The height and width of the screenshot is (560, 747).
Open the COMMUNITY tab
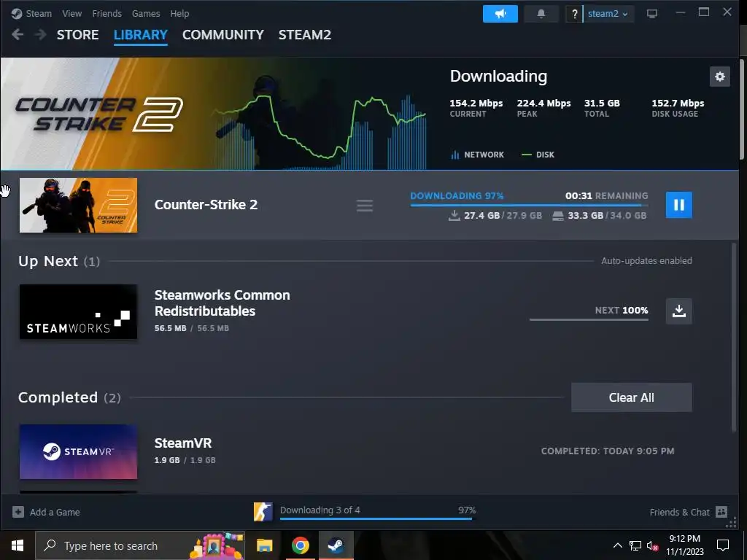click(223, 35)
